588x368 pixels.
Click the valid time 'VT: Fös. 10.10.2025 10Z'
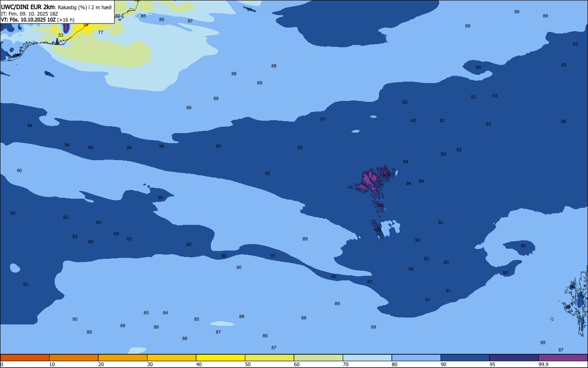(x=28, y=20)
